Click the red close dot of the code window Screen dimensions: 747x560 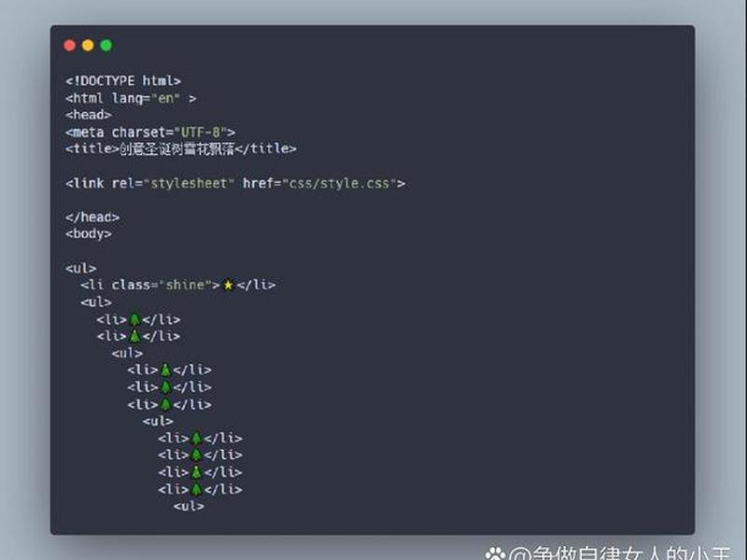coord(69,45)
